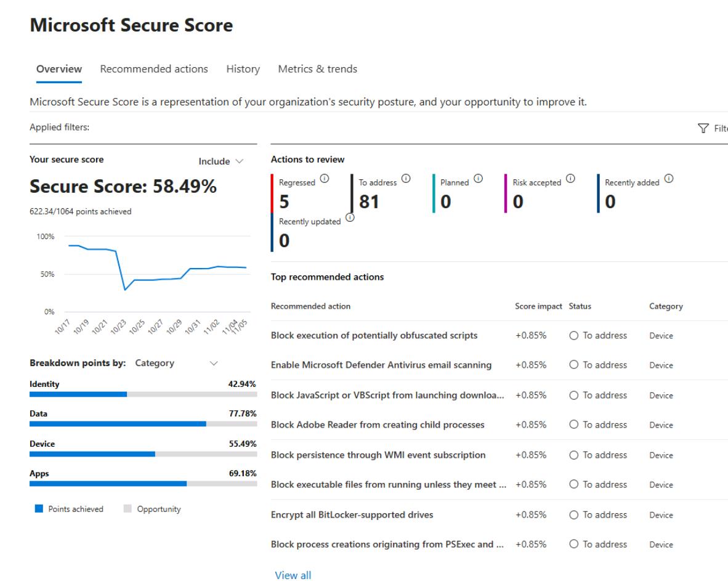Go to the Metrics & trends tab
The width and height of the screenshot is (728, 581).
[317, 69]
